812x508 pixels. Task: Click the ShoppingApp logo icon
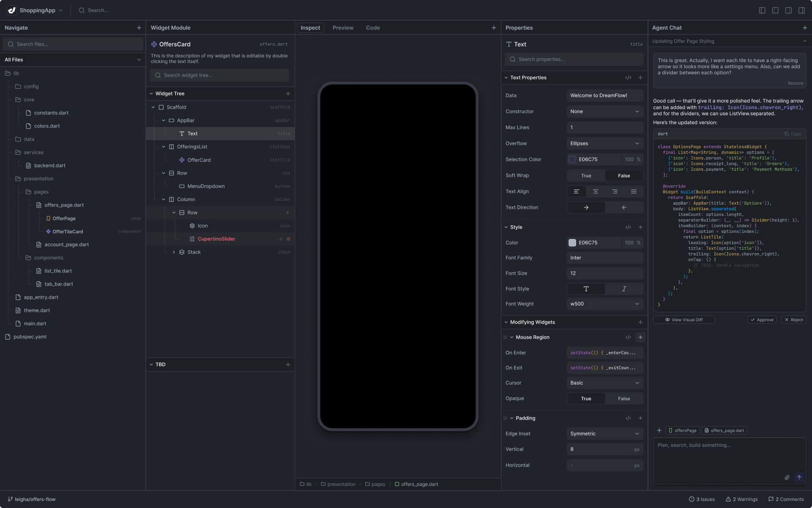coord(11,10)
